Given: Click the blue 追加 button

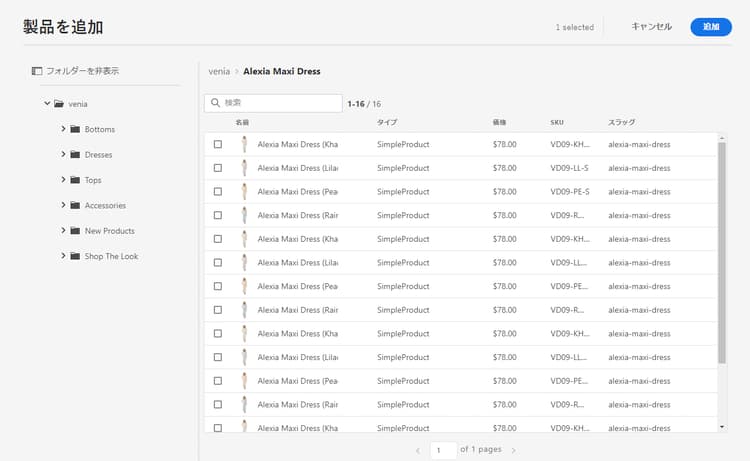Looking at the screenshot, I should 711,27.
